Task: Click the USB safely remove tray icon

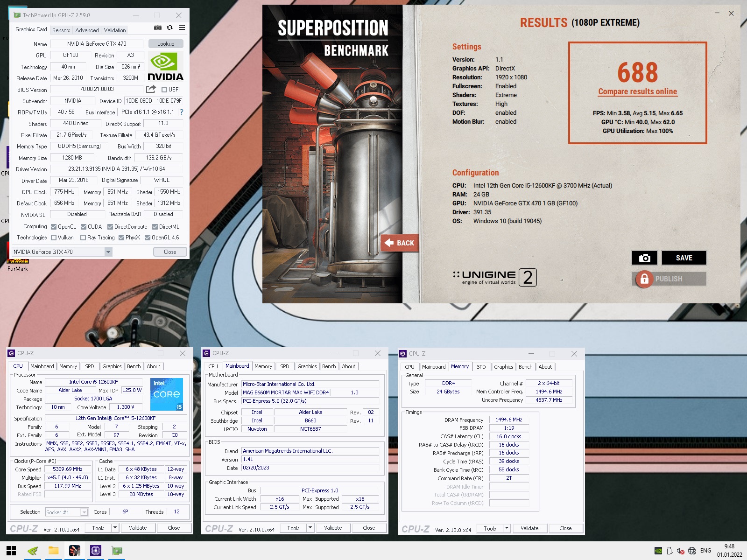Action: point(669,551)
